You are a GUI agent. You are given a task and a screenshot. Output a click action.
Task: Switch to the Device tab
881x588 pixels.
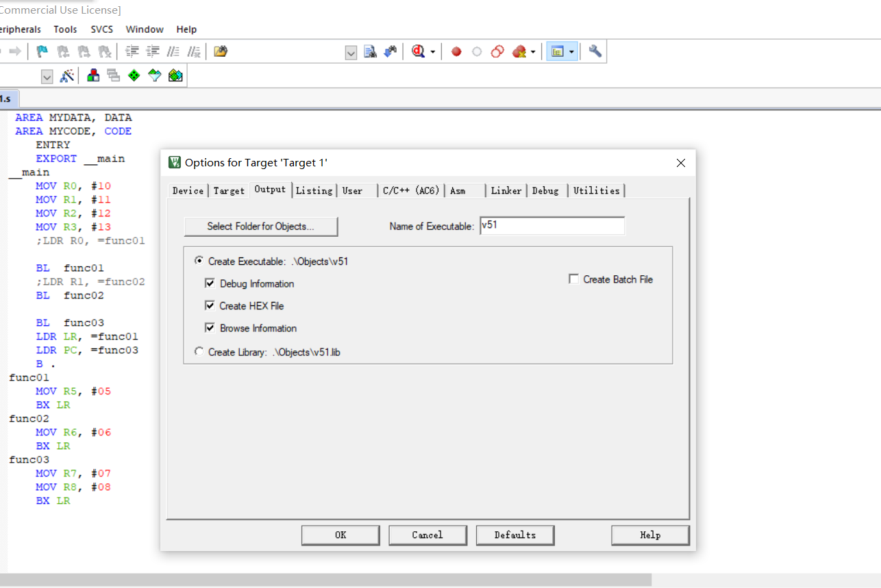point(188,191)
